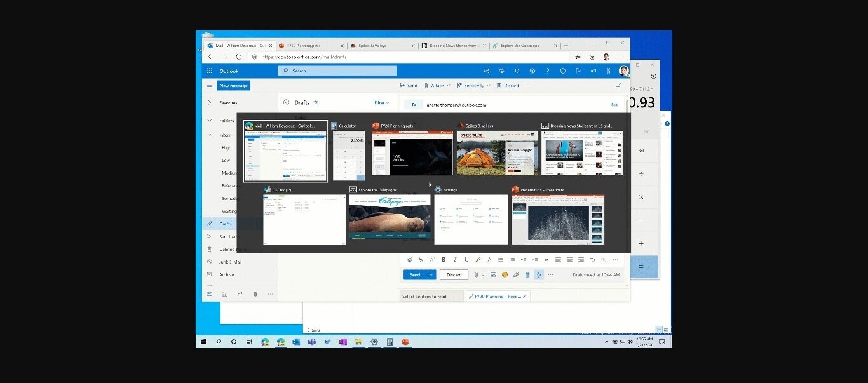This screenshot has height=383, width=868.
Task: Select the Drafts folder in sidebar
Action: click(226, 224)
